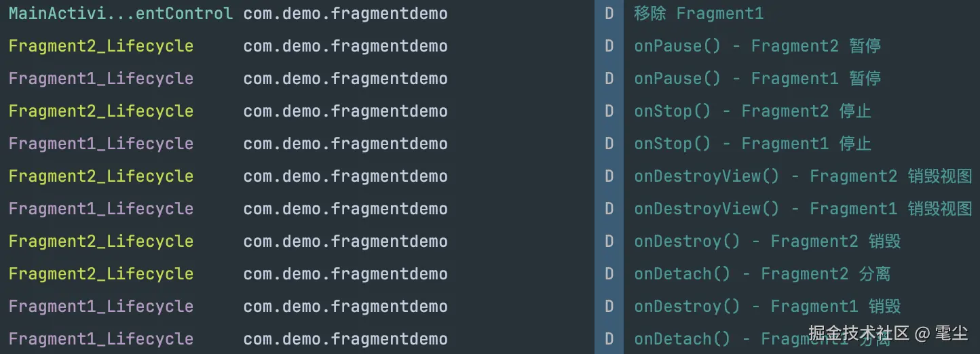Click the 'onDestroy() - Fragment1 销毁' message

coord(767,307)
